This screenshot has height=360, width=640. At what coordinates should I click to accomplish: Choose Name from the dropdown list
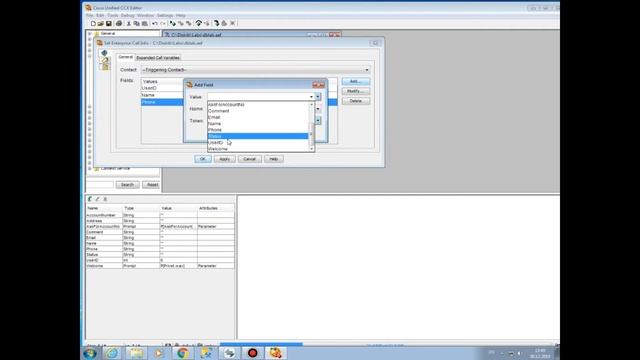258,124
